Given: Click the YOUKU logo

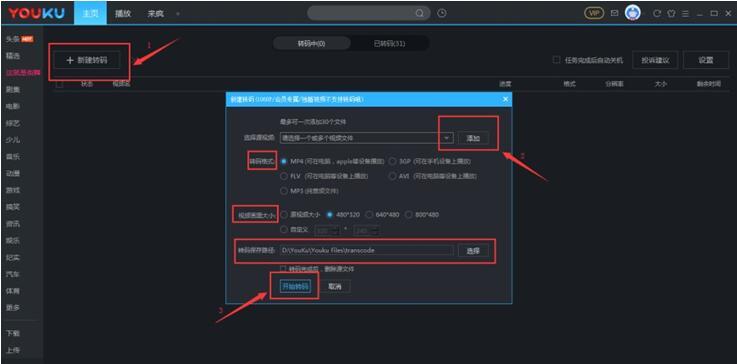Looking at the screenshot, I should (36, 13).
